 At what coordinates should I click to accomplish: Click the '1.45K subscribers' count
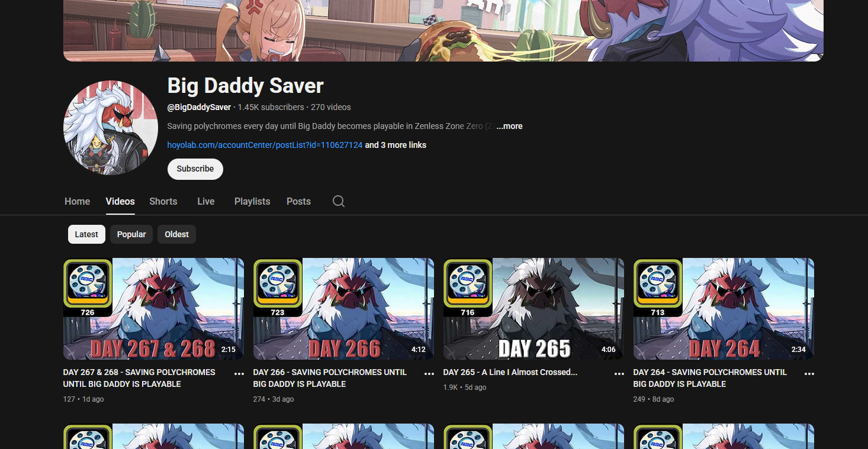tap(271, 107)
